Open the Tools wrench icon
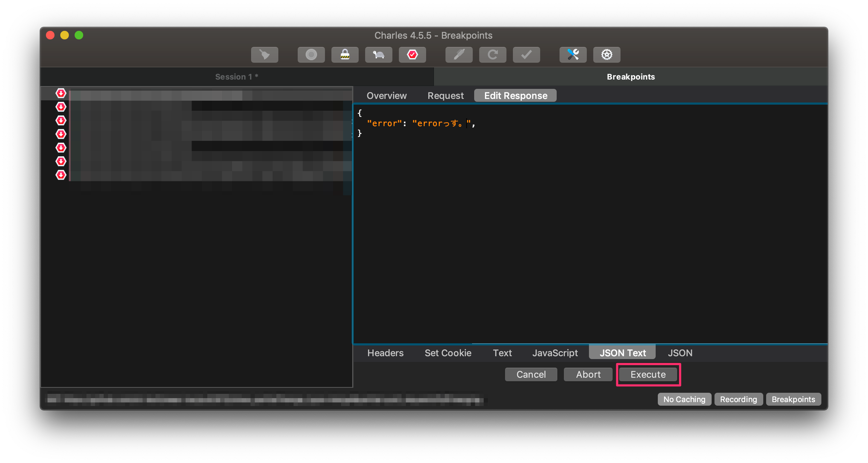868x463 pixels. click(573, 55)
